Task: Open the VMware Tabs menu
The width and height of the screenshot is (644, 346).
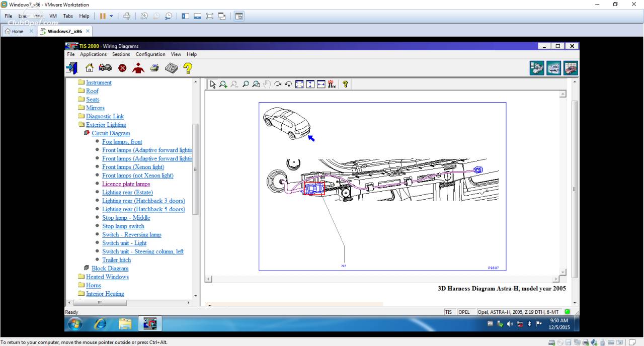Action: click(68, 16)
